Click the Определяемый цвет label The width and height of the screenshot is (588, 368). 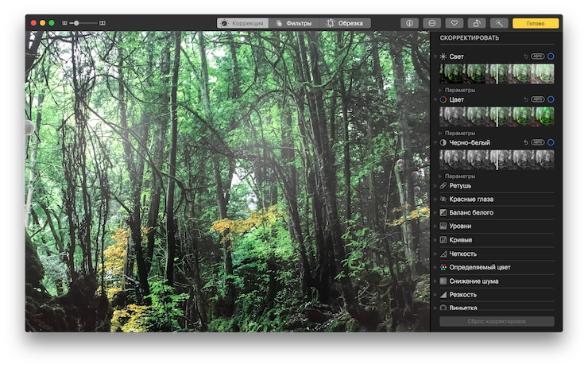pos(480,268)
